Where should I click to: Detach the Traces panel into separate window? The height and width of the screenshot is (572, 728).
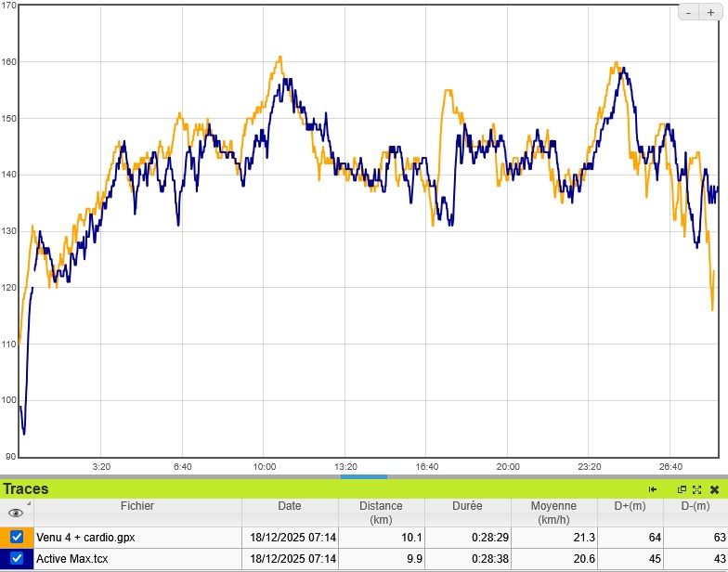(x=682, y=489)
